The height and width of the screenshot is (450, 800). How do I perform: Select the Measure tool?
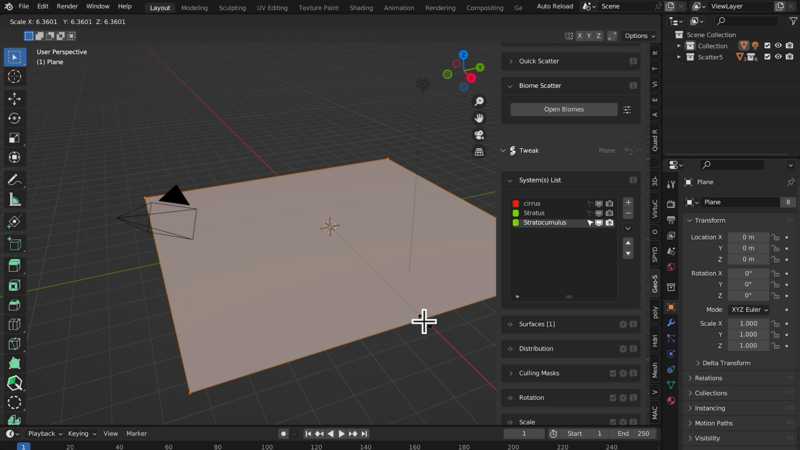point(14,199)
